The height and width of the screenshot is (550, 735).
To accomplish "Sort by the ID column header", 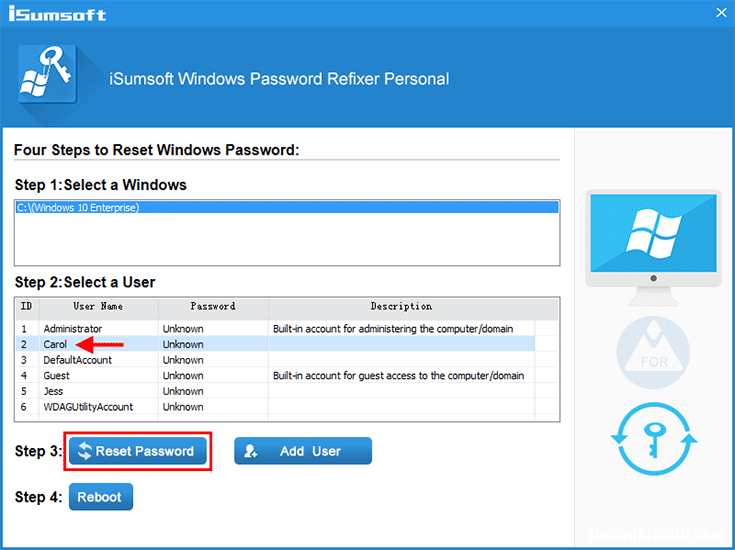I will pyautogui.click(x=27, y=307).
